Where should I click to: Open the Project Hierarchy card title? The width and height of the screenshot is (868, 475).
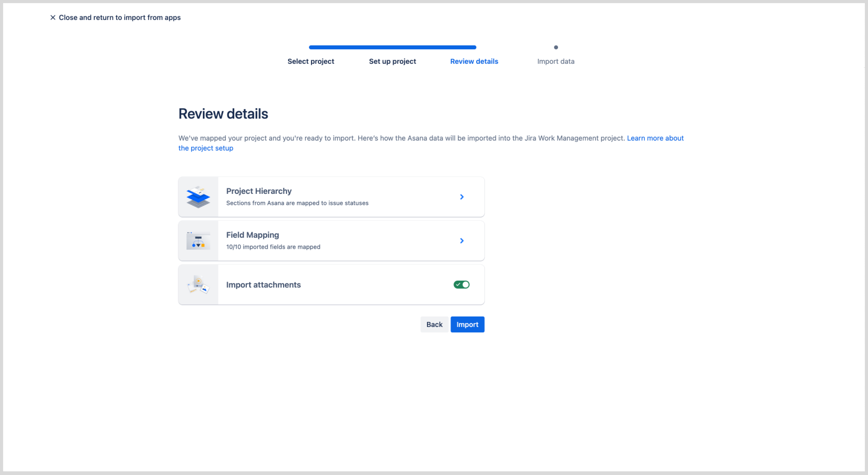tap(259, 191)
